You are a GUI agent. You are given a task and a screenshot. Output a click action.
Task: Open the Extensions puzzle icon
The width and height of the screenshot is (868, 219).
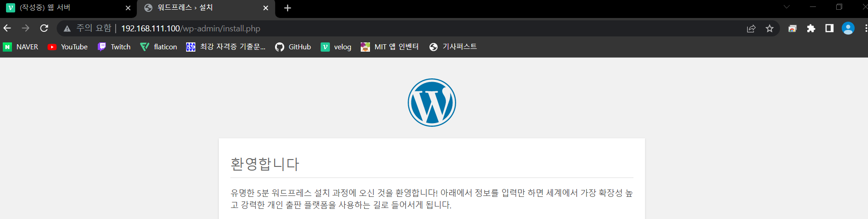pos(811,29)
